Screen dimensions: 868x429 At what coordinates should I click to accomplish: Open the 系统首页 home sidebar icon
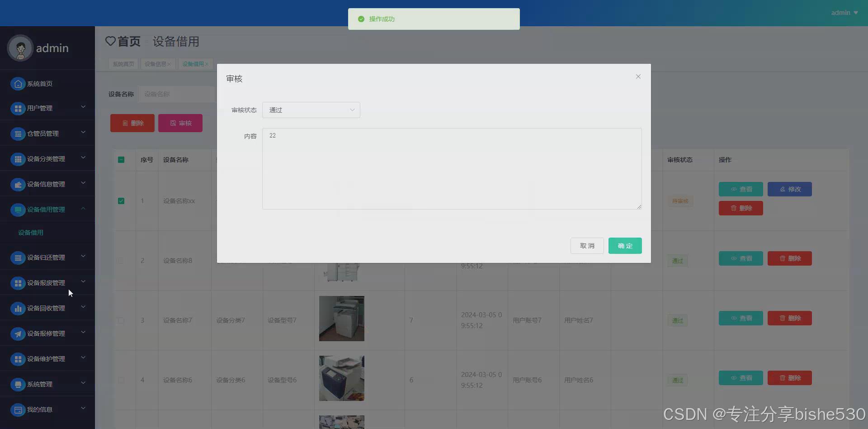[x=18, y=84]
